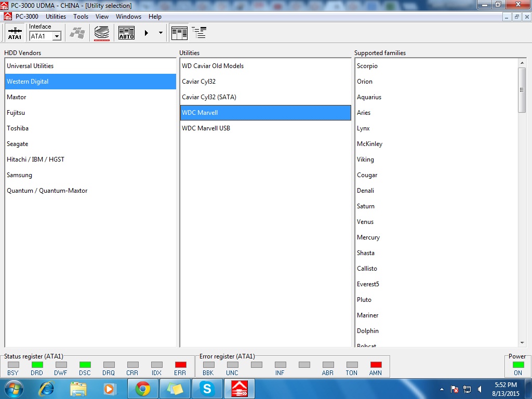
Task: Open the Tools menu
Action: click(81, 17)
